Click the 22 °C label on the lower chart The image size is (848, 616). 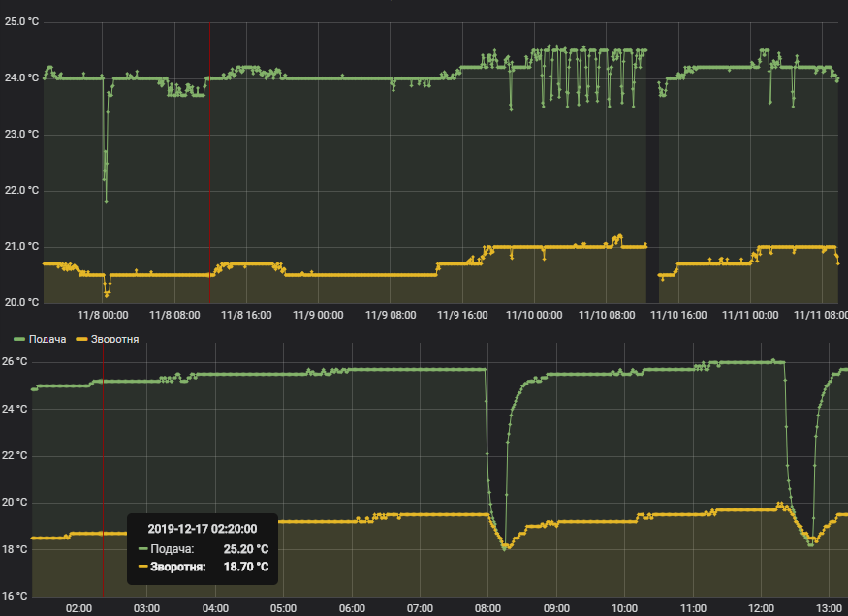pos(15,456)
